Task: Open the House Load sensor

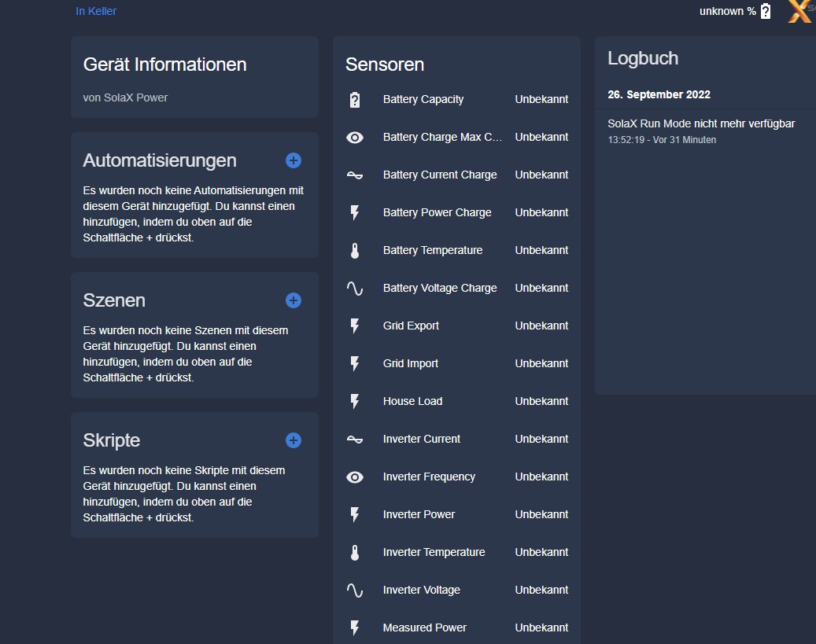Action: tap(457, 401)
